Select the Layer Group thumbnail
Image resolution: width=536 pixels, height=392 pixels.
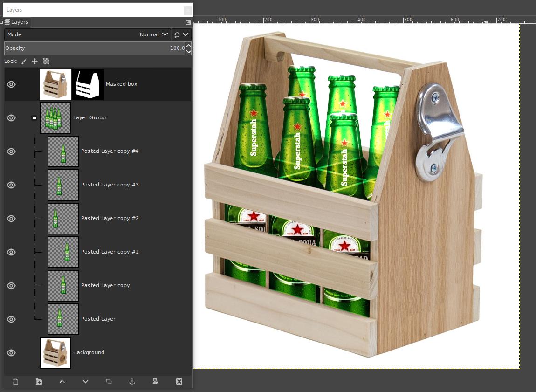point(55,118)
